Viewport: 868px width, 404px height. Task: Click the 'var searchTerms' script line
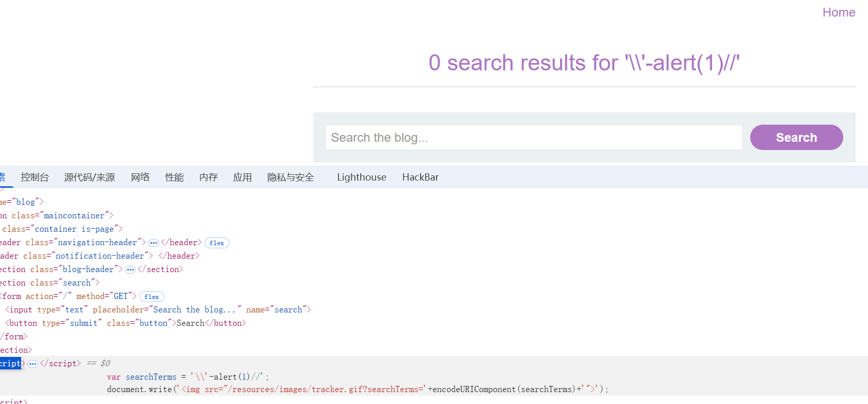pyautogui.click(x=188, y=377)
